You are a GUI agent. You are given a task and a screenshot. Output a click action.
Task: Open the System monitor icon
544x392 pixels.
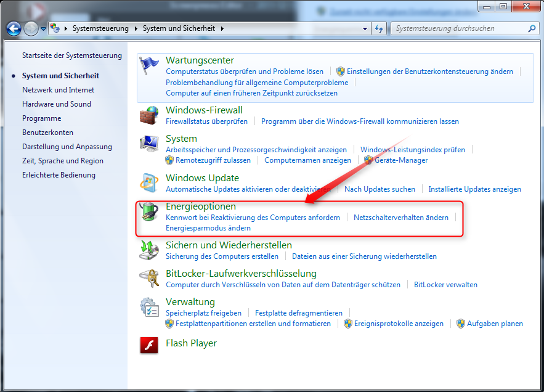pyautogui.click(x=149, y=144)
